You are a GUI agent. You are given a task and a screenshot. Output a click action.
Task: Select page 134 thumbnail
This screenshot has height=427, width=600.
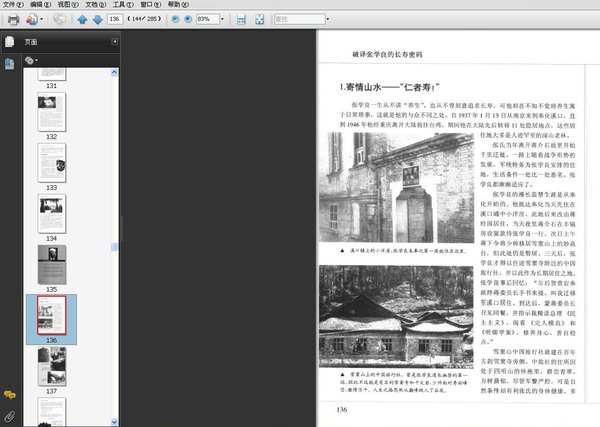[52, 208]
